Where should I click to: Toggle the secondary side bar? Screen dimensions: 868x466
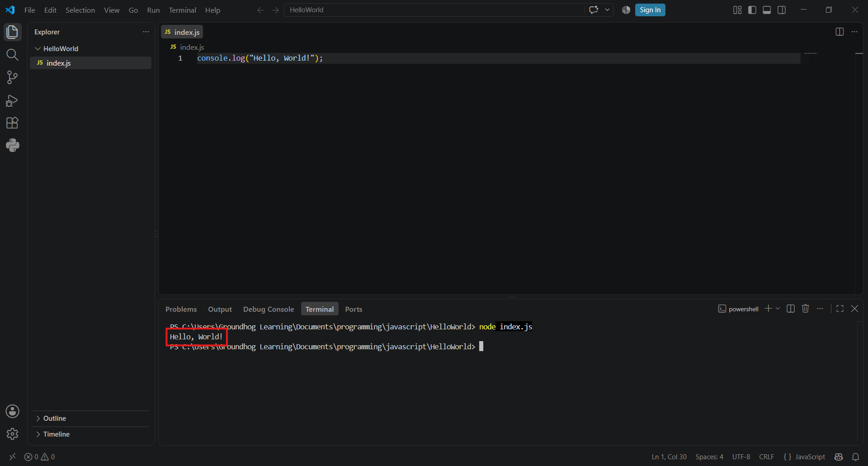click(782, 10)
